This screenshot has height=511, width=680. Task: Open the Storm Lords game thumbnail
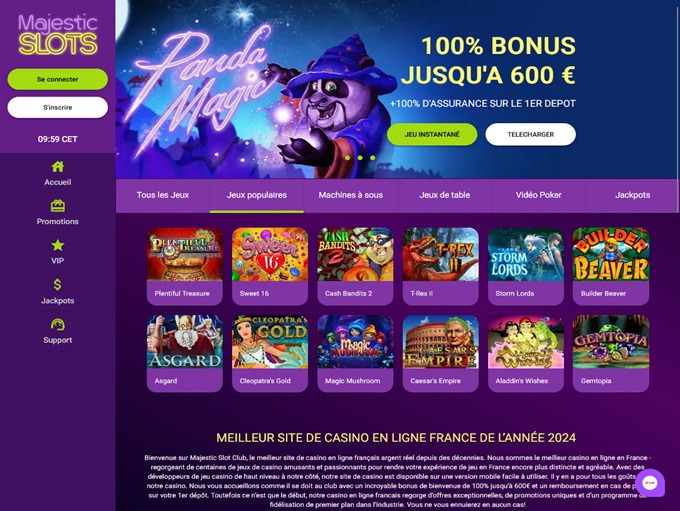click(526, 266)
